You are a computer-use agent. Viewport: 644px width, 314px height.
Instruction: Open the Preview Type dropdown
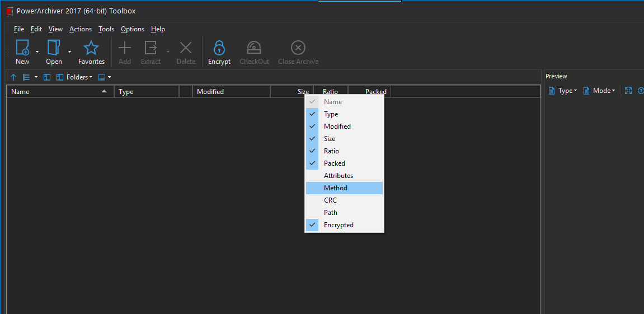[x=563, y=91]
